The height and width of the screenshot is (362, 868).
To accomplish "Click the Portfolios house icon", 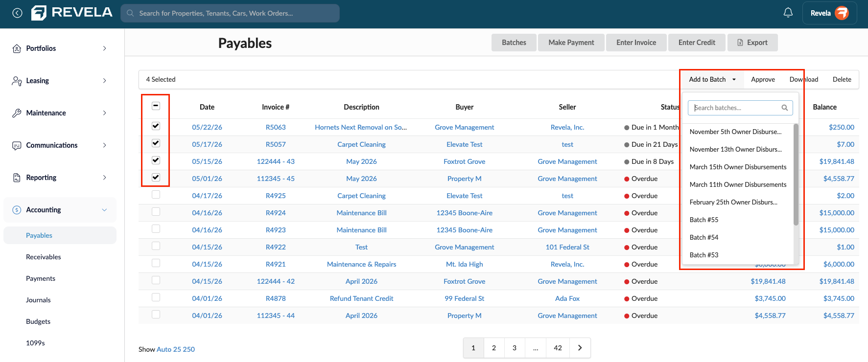I will (x=17, y=48).
